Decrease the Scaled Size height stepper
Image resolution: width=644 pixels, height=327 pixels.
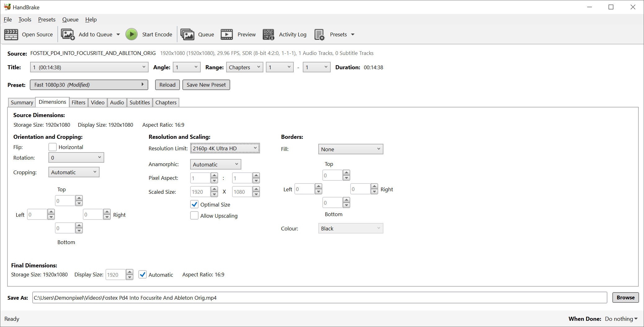pyautogui.click(x=256, y=194)
